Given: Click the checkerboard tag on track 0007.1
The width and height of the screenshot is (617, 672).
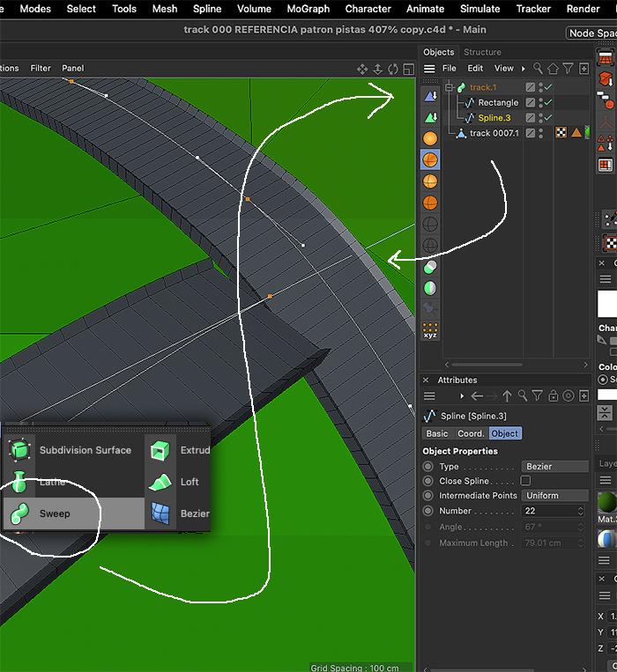Looking at the screenshot, I should 561,132.
